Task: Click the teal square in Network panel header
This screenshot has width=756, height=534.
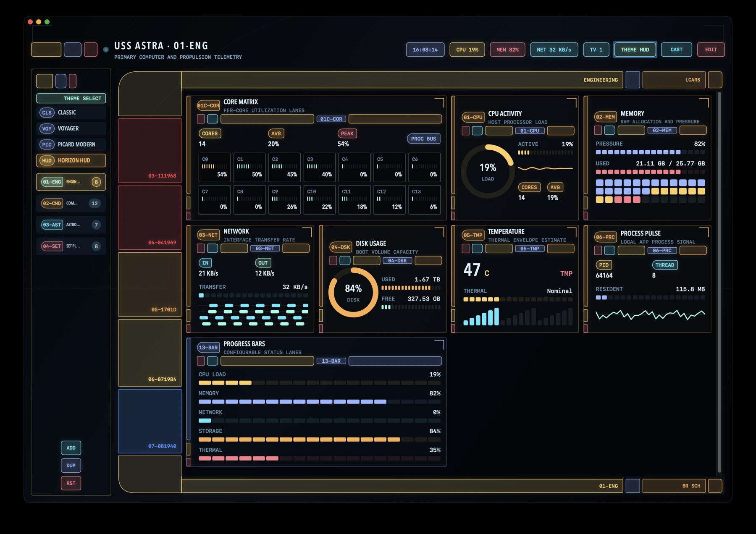Action: coord(213,248)
